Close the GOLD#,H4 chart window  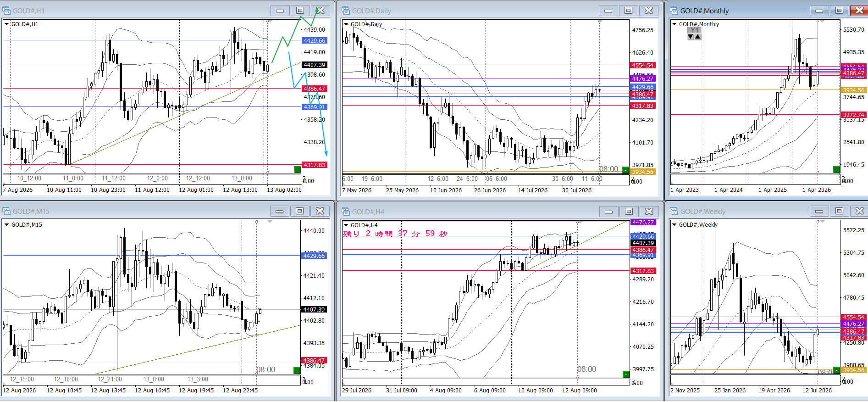tap(649, 212)
